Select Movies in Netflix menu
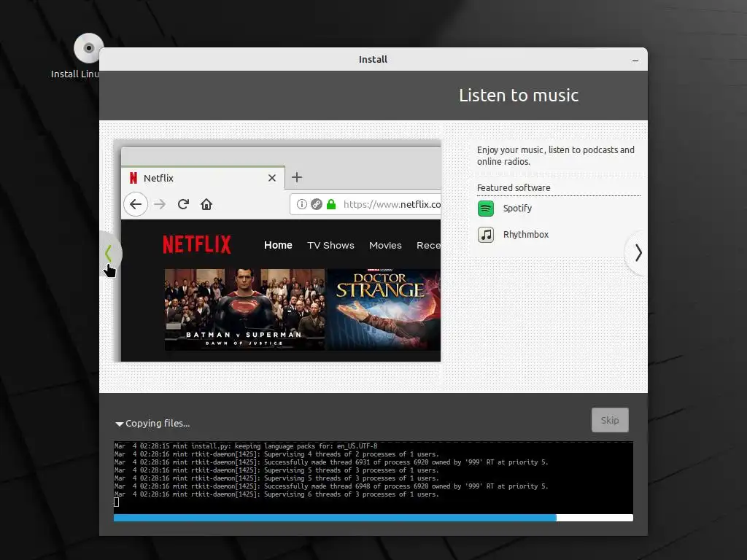Image resolution: width=747 pixels, height=560 pixels. (x=385, y=245)
